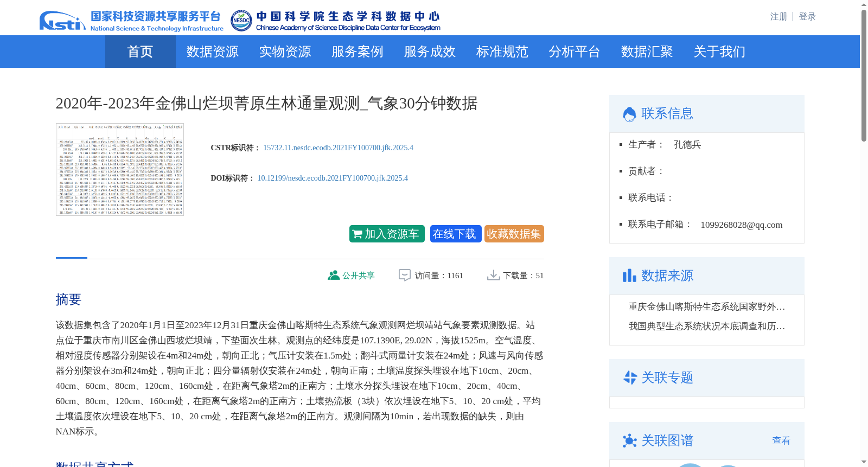
Task: Click the 联系信息 panel header
Action: pos(707,114)
